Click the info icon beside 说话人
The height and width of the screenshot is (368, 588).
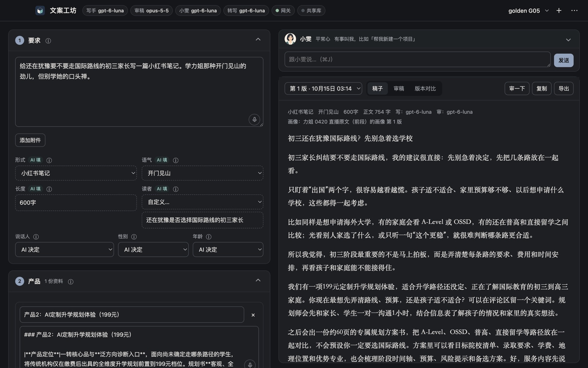click(36, 237)
